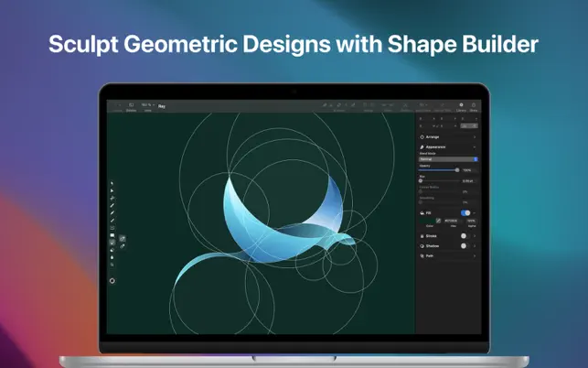Click the Share icon in top bar
Screen dimensions: 588x368
pos(474,106)
